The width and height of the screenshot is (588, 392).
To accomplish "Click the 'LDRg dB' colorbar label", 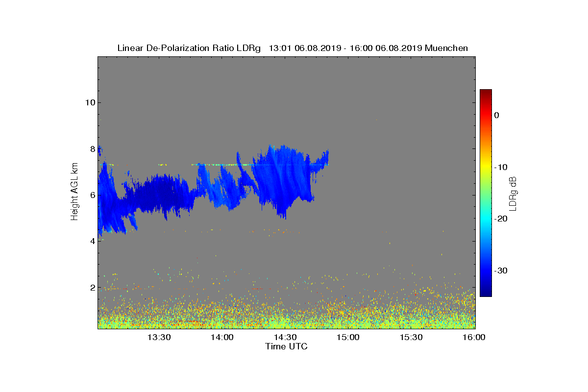I will click(x=514, y=193).
